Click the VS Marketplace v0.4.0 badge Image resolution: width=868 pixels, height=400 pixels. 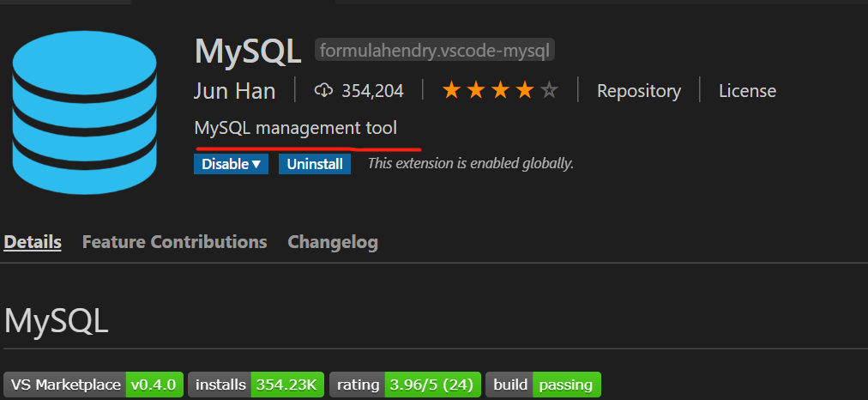[93, 385]
